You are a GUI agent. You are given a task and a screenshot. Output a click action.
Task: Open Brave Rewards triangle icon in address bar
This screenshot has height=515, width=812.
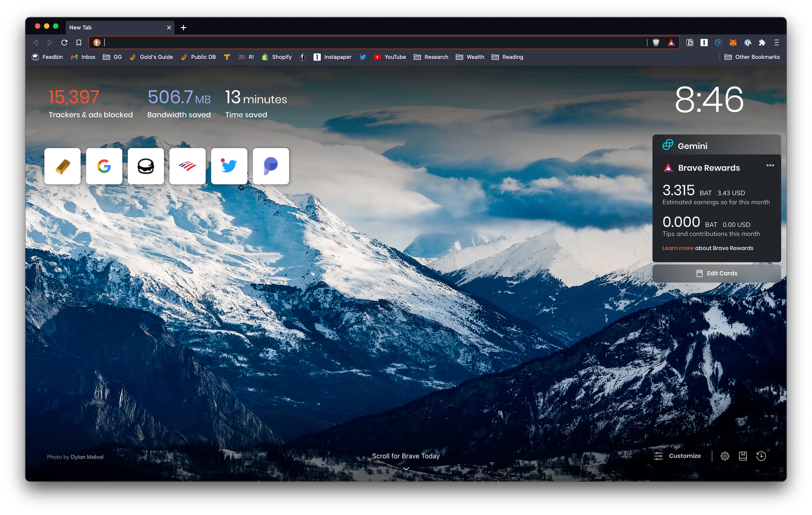point(671,43)
